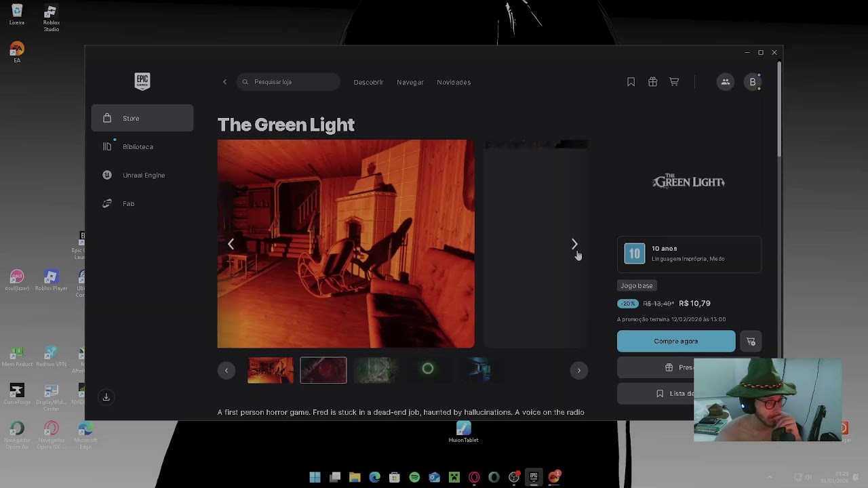Open Lixeira recycle bin on desktop
868x488 pixels.
pyautogui.click(x=17, y=15)
